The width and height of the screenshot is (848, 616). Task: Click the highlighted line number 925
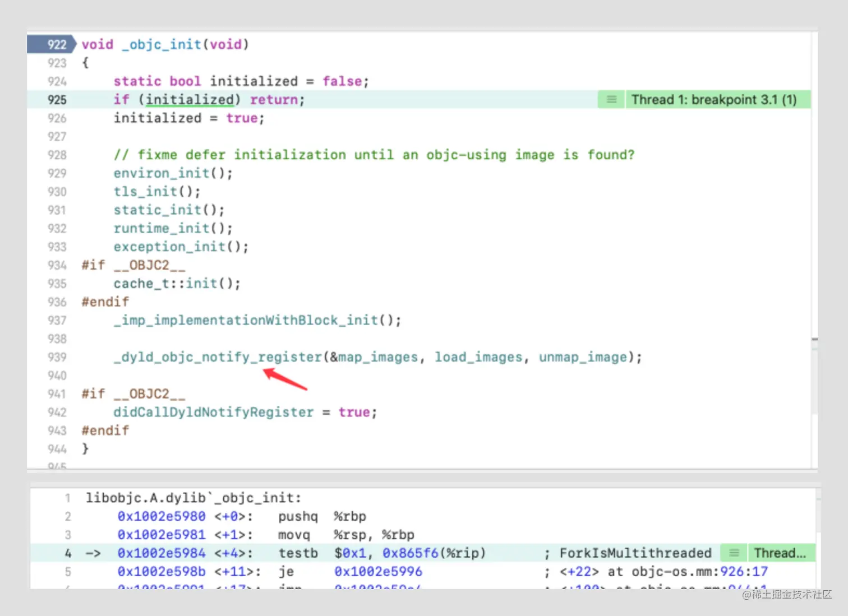pyautogui.click(x=57, y=100)
